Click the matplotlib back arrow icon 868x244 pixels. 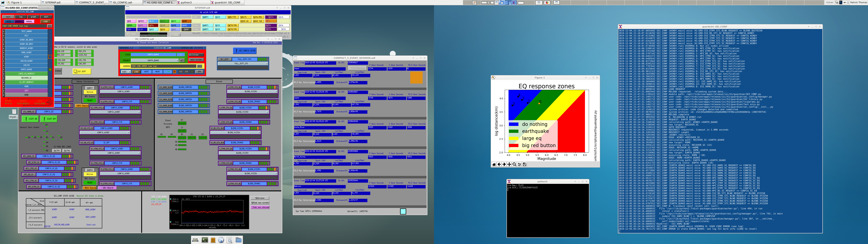[x=499, y=165]
